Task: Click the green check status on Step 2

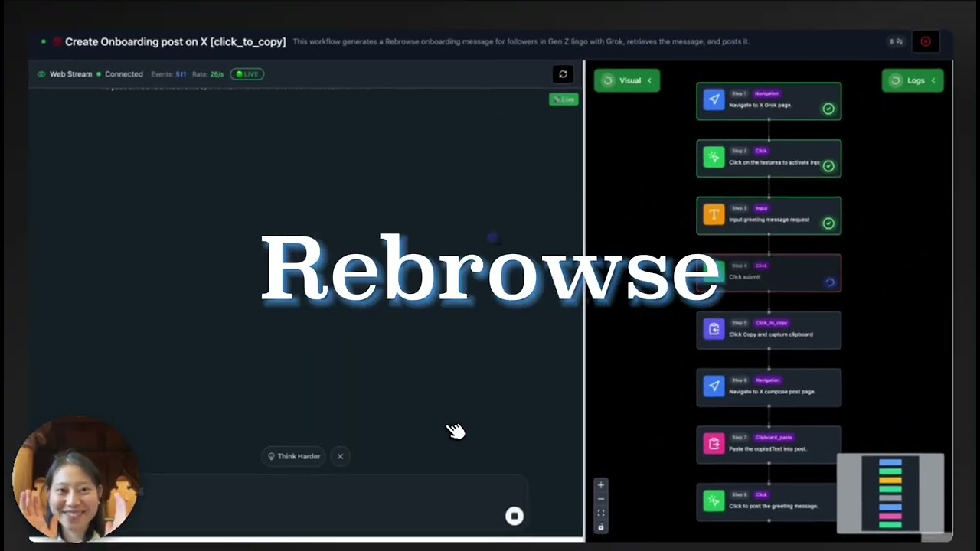Action: click(828, 166)
